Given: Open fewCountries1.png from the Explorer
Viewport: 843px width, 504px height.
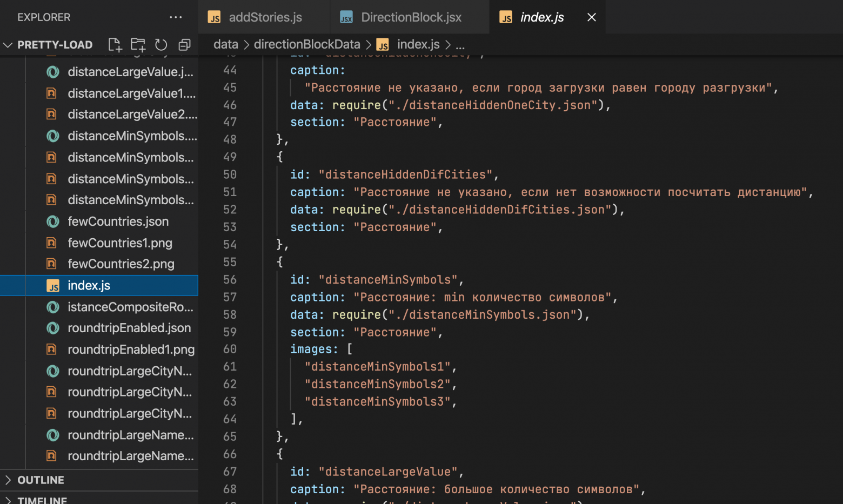Looking at the screenshot, I should [120, 243].
